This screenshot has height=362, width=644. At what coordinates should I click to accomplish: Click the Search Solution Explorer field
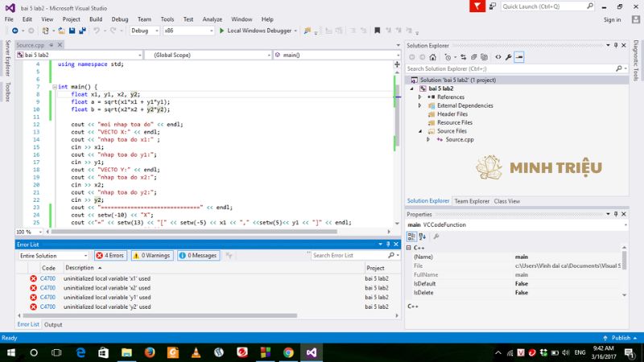517,69
